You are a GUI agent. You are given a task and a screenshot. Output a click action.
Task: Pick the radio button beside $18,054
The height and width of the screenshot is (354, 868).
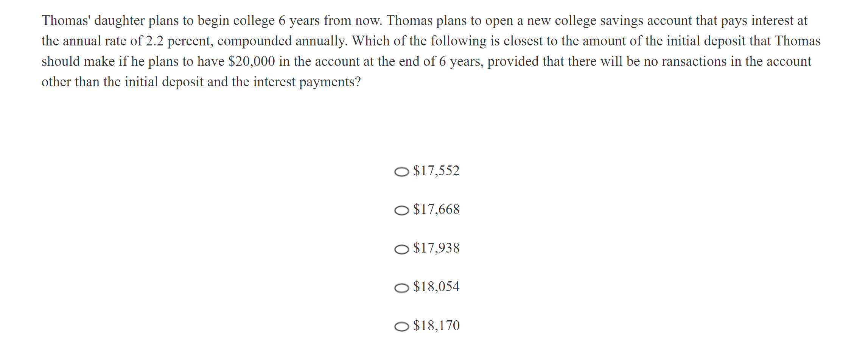(401, 288)
